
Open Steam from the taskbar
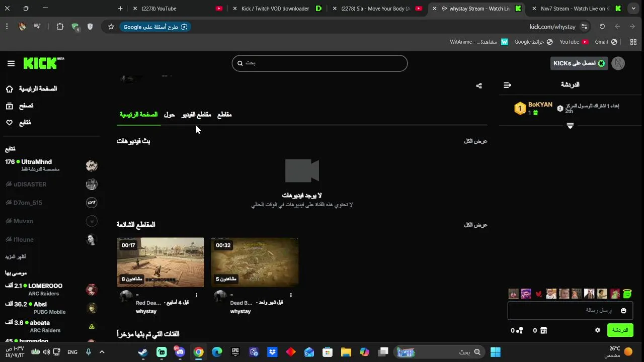(143, 352)
